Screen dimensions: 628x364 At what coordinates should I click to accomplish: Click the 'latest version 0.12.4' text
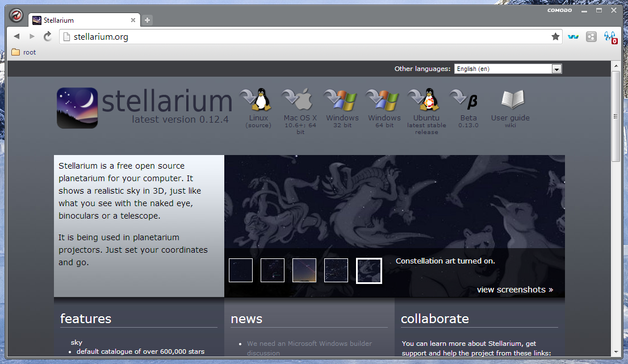click(180, 119)
